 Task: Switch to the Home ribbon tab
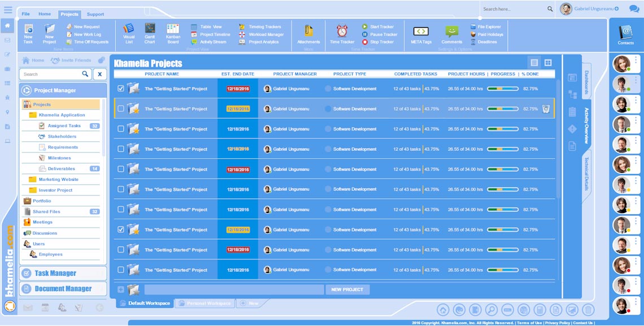(x=45, y=14)
